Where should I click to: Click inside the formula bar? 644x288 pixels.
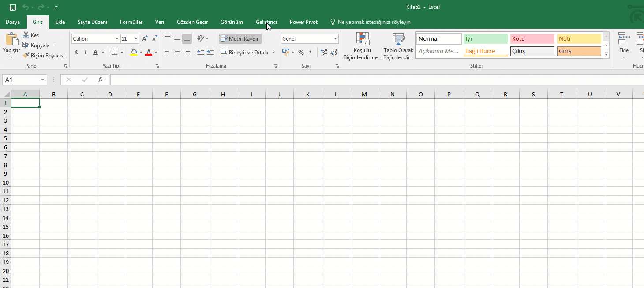click(x=377, y=80)
